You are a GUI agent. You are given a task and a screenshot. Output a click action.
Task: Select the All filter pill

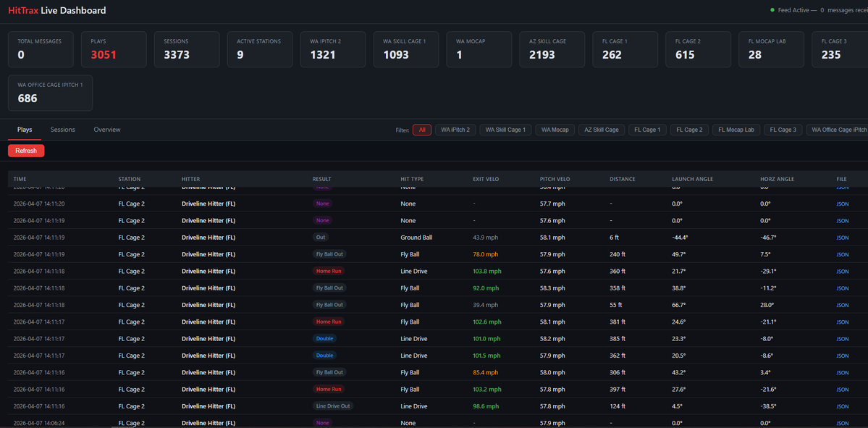[x=422, y=130]
